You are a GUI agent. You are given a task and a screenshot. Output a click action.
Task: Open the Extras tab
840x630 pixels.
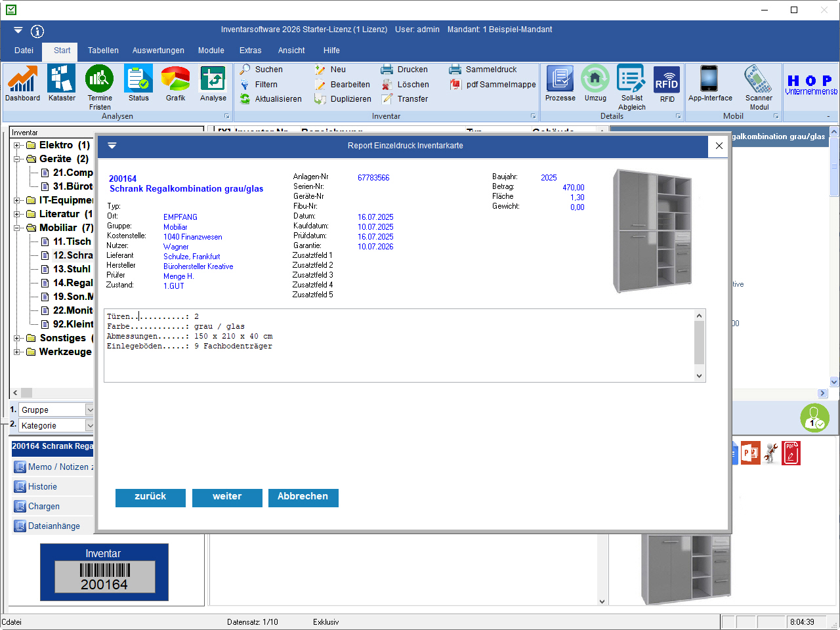point(250,51)
